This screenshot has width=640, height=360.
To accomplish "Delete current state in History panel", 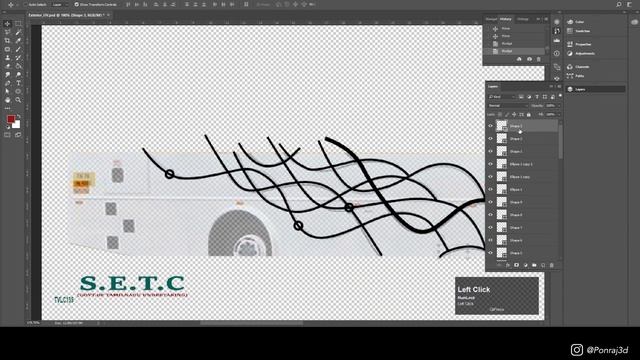I will tap(539, 60).
